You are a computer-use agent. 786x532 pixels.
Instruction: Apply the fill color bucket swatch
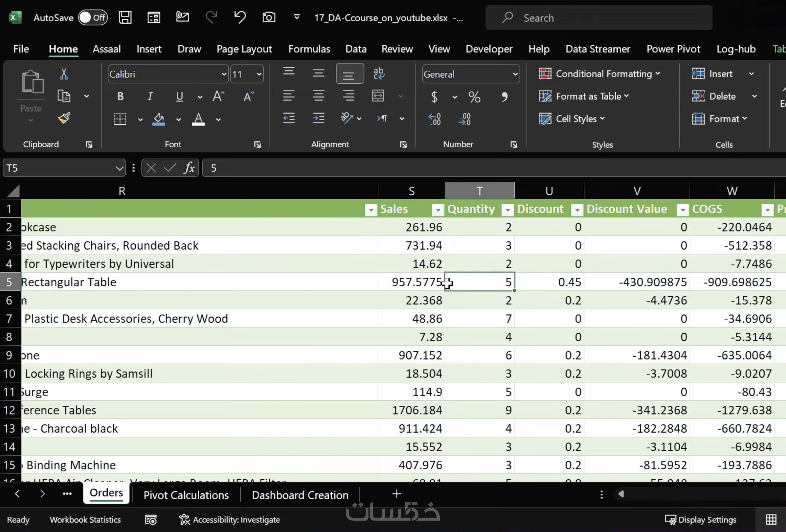[x=159, y=119]
